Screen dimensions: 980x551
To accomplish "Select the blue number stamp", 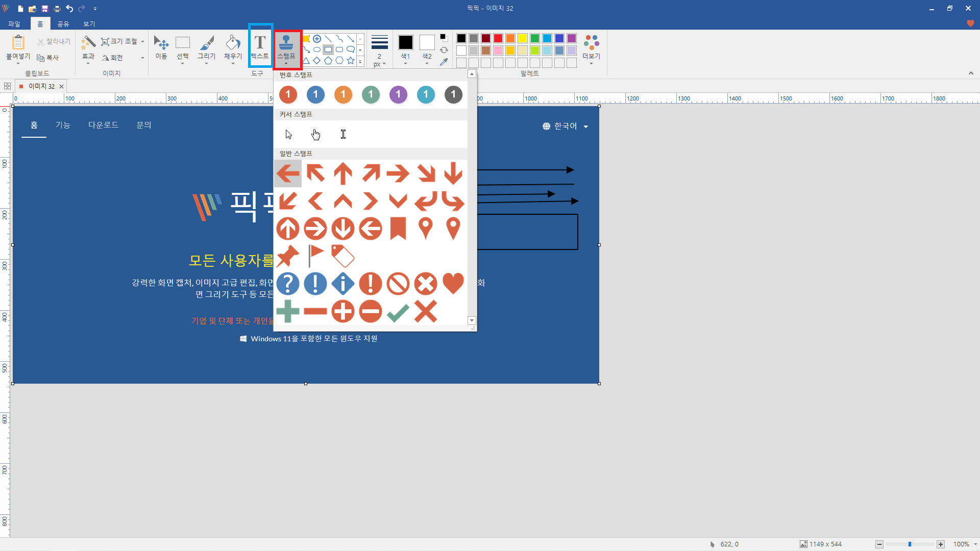I will click(315, 94).
